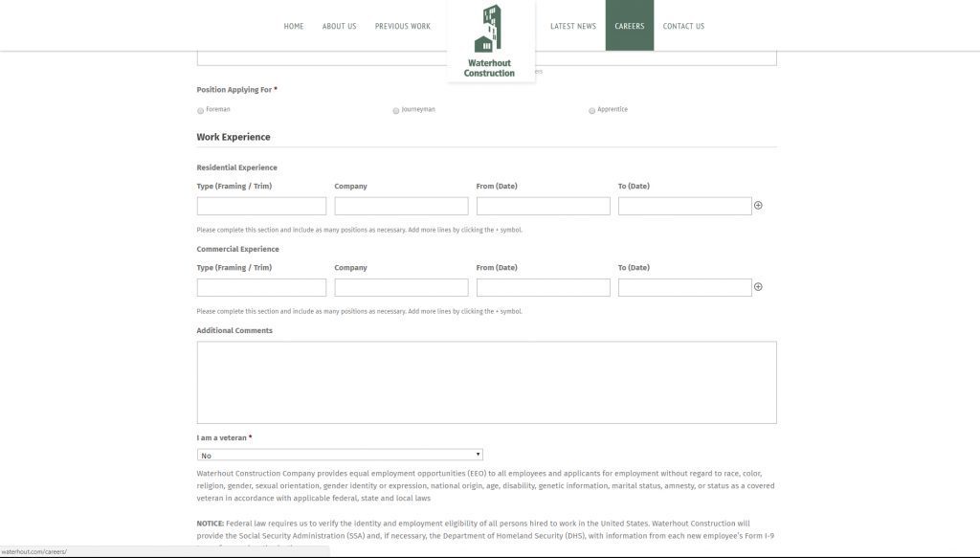The height and width of the screenshot is (558, 980).
Task: Click the Waterhout Construction logo
Action: click(491, 41)
